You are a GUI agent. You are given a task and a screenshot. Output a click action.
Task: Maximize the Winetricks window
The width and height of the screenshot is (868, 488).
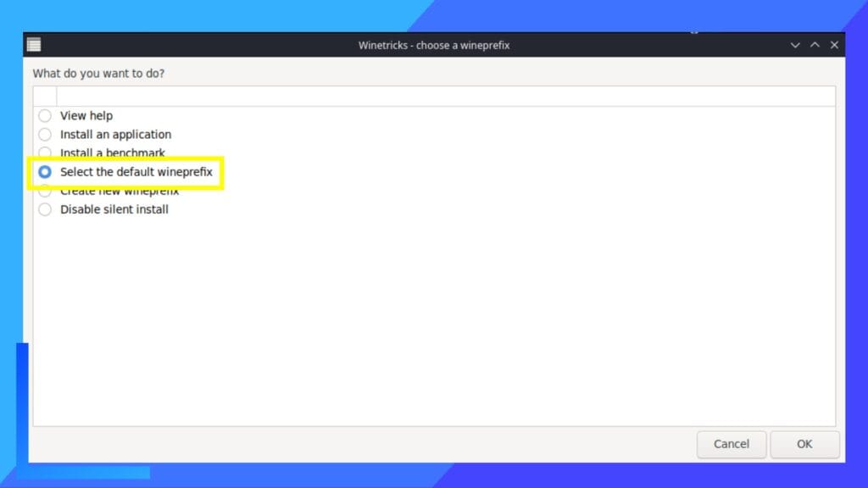(x=815, y=45)
